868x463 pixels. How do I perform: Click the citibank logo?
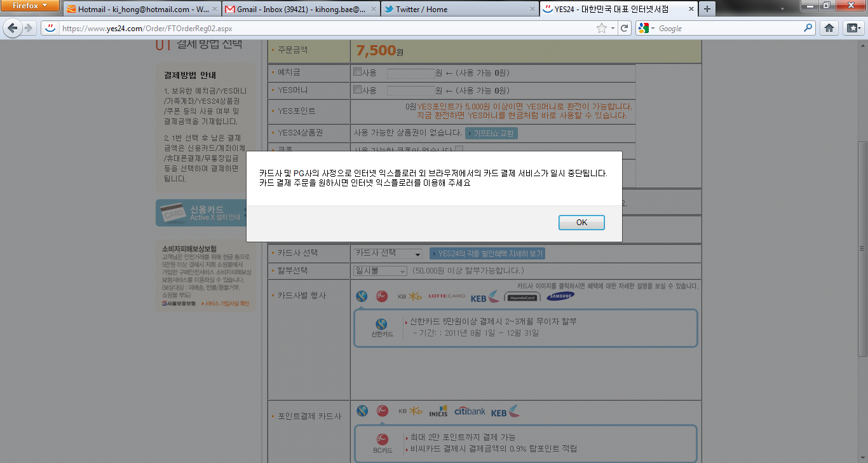click(470, 411)
